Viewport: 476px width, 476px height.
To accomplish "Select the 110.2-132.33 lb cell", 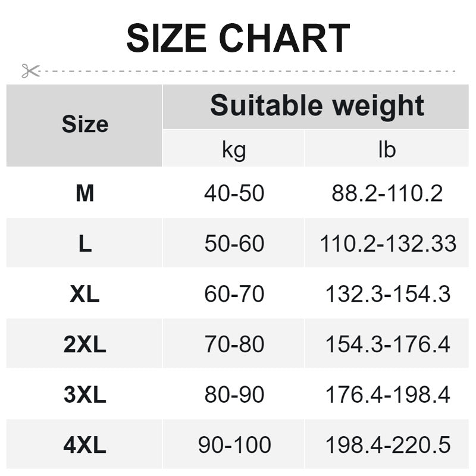I will tap(388, 243).
